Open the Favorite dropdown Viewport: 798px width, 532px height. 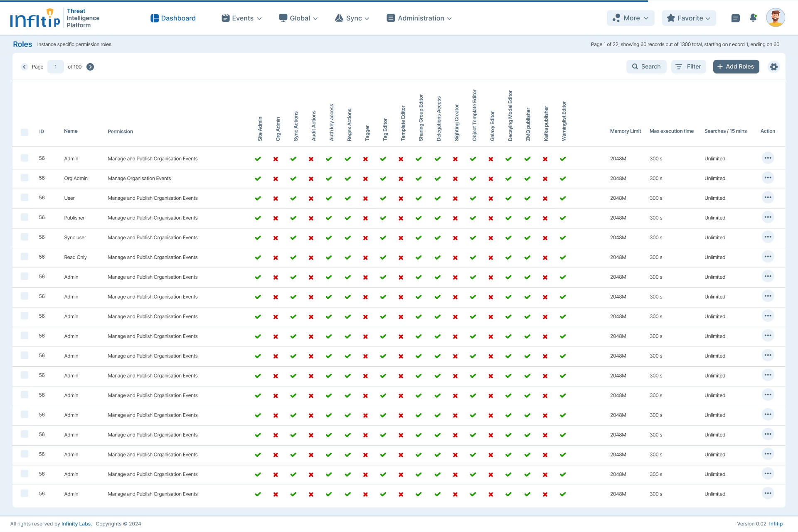689,18
